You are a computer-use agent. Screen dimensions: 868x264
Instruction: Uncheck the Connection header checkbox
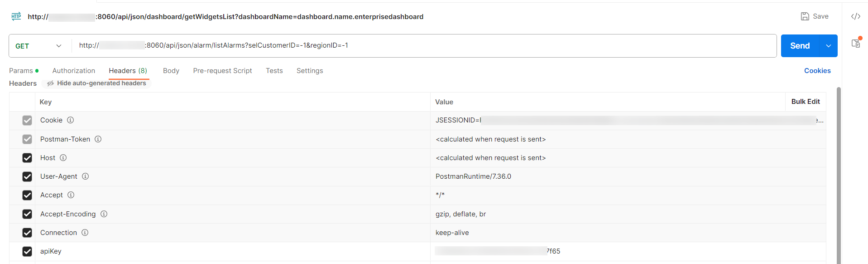coord(27,232)
